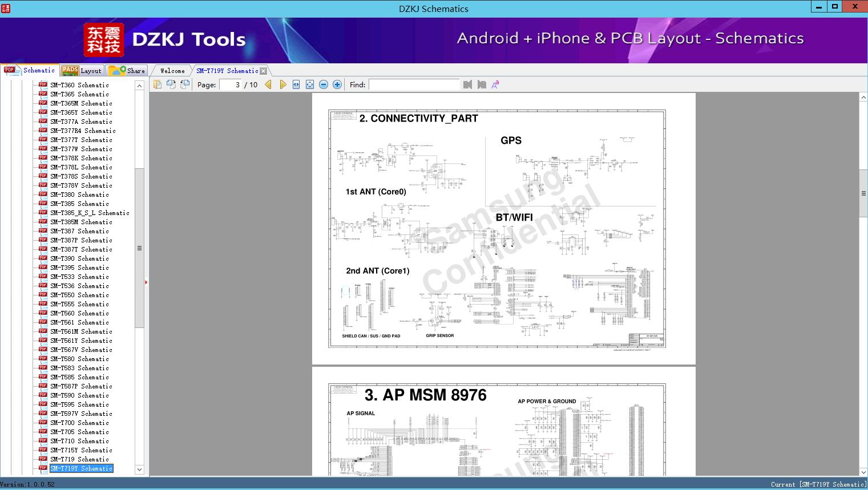Select SM-T387P Schematic entry

pyautogui.click(x=81, y=240)
